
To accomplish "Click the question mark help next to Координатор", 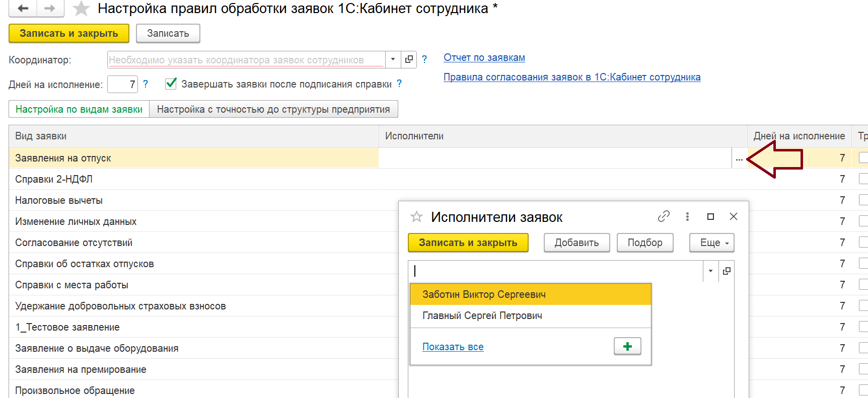I will [x=424, y=59].
